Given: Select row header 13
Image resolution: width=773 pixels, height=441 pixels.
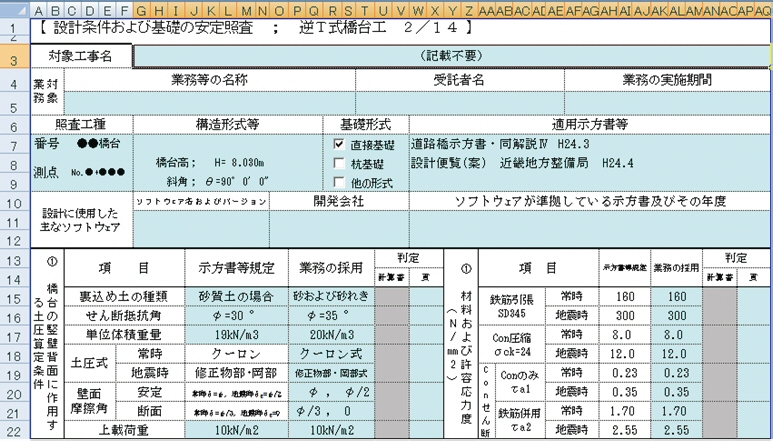Looking at the screenshot, I should (x=13, y=260).
